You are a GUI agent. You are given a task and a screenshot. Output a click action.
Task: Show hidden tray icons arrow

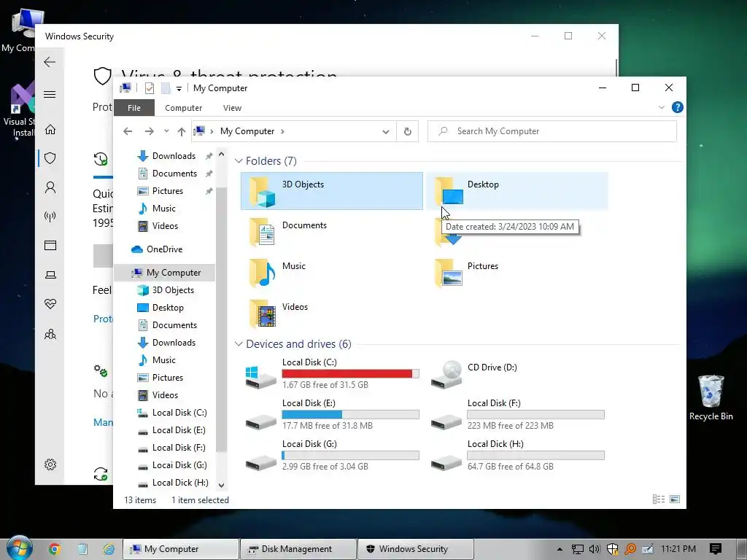tap(560, 549)
